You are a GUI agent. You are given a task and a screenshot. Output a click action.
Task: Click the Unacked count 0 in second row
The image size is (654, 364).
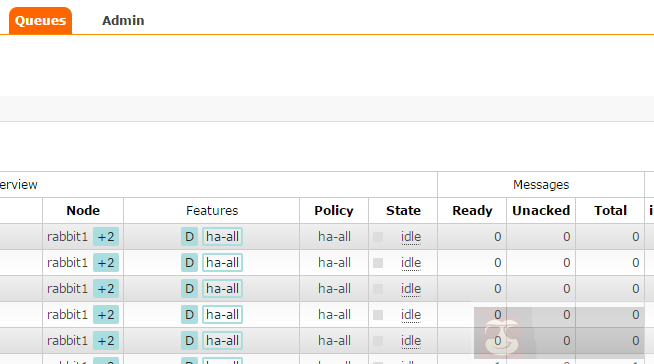pos(566,263)
